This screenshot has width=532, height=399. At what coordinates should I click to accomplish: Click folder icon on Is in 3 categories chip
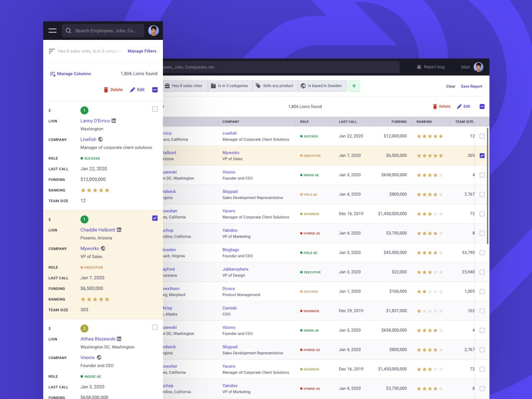(213, 86)
